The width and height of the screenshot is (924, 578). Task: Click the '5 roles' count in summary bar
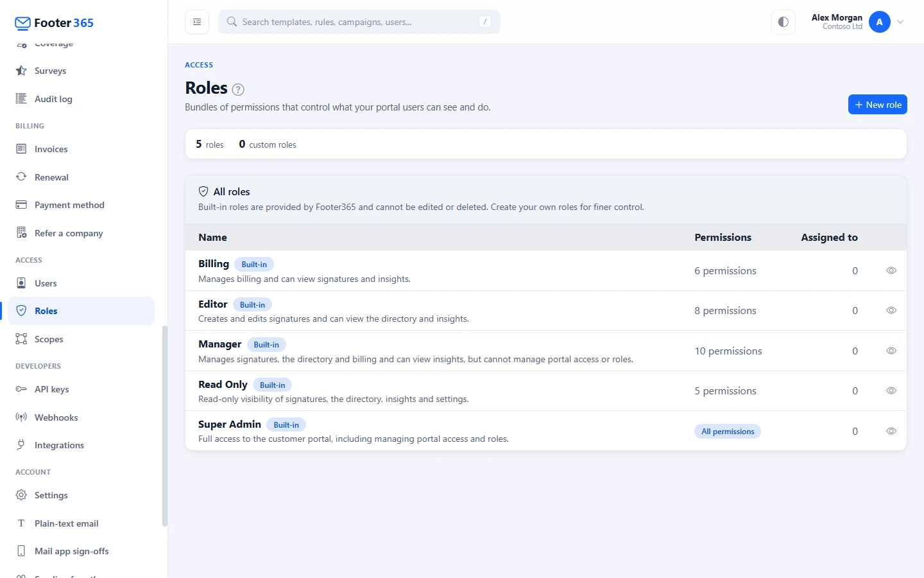click(x=210, y=144)
